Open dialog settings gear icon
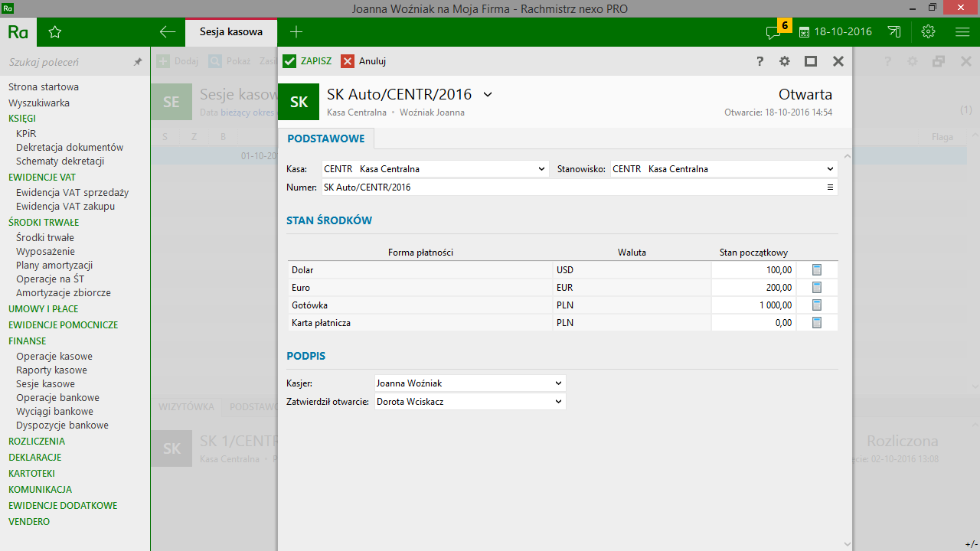 [785, 61]
